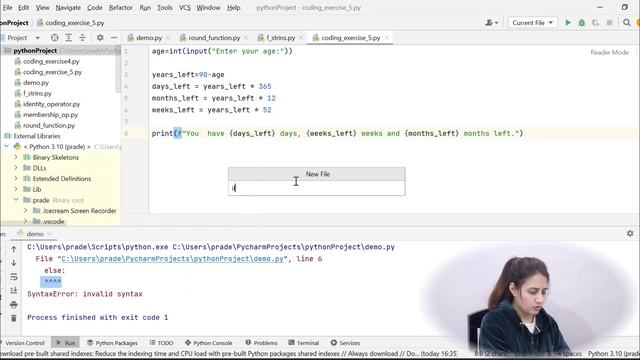Viewport: 640px width, 360px height.
Task: Select identity_operator.py in project tree
Action: click(x=51, y=104)
